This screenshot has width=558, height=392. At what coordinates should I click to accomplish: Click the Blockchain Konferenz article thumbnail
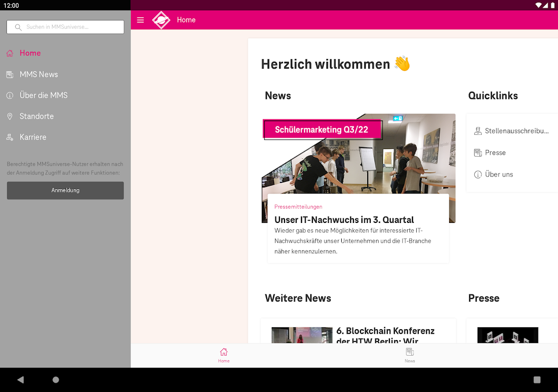point(302,335)
